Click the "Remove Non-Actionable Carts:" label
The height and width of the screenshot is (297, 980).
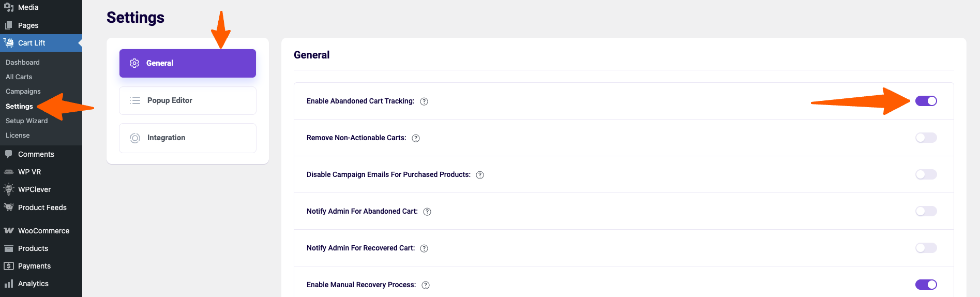click(356, 138)
